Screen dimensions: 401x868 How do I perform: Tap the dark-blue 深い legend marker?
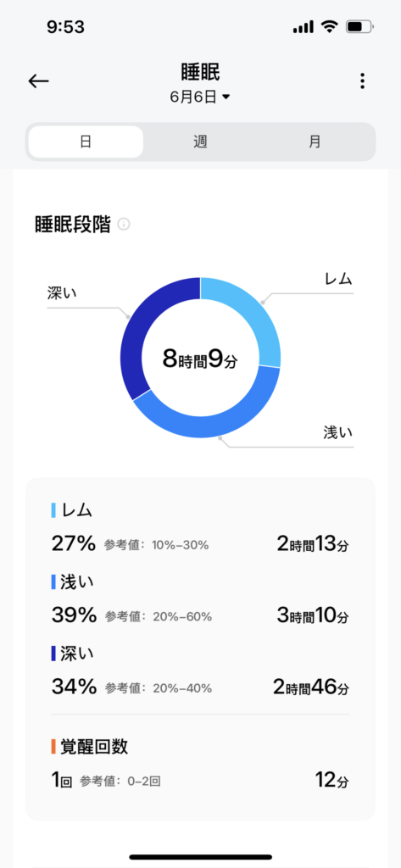pyautogui.click(x=53, y=654)
